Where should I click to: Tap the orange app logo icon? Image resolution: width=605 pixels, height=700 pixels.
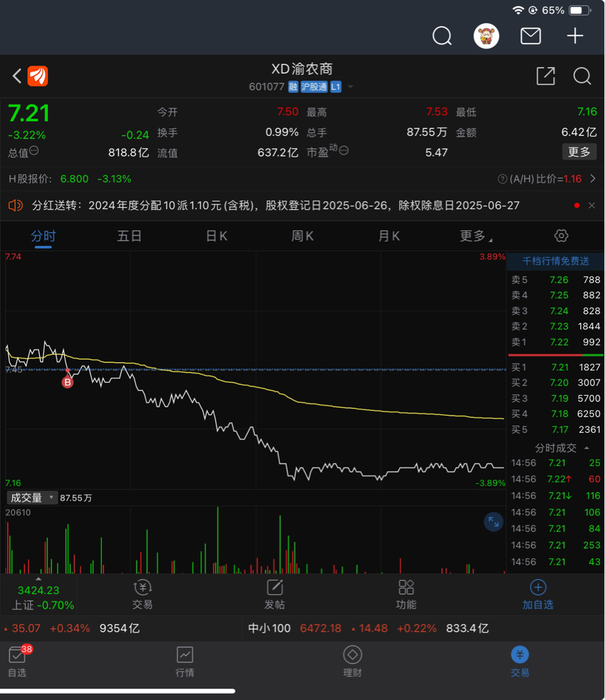(x=38, y=76)
